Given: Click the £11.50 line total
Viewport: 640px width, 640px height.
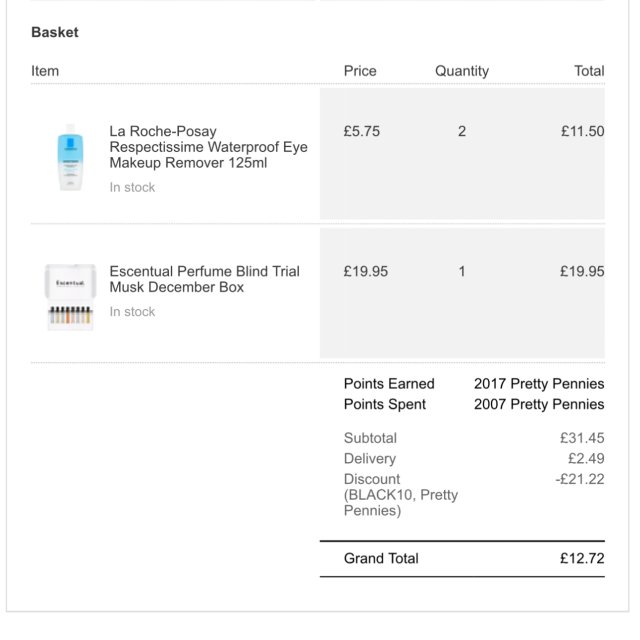Looking at the screenshot, I should 582,131.
